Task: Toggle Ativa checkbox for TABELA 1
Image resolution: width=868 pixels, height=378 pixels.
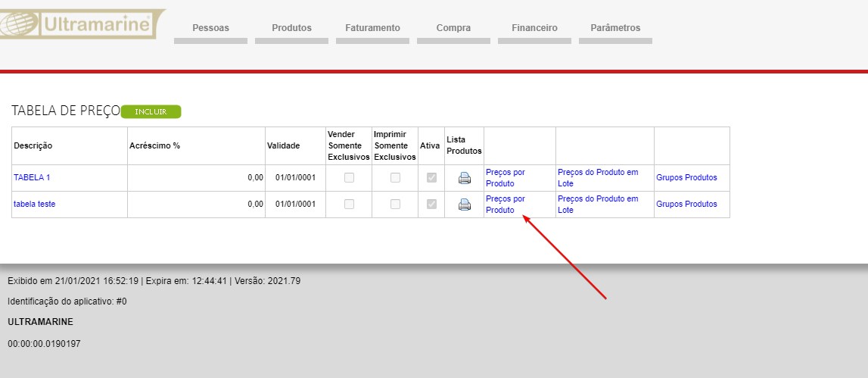Action: click(x=431, y=178)
